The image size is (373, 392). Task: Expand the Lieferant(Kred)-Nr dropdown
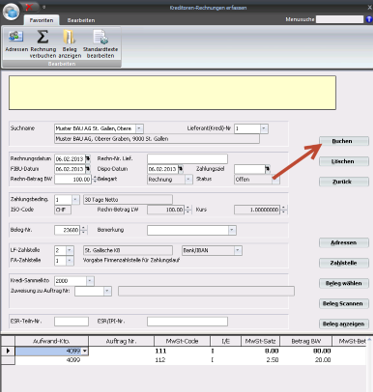point(264,128)
